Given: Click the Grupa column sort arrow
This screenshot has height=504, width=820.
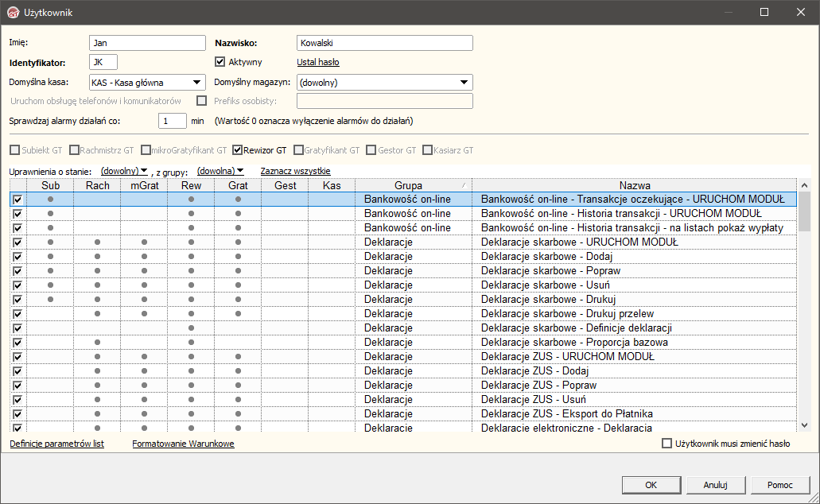Looking at the screenshot, I should click(x=464, y=184).
